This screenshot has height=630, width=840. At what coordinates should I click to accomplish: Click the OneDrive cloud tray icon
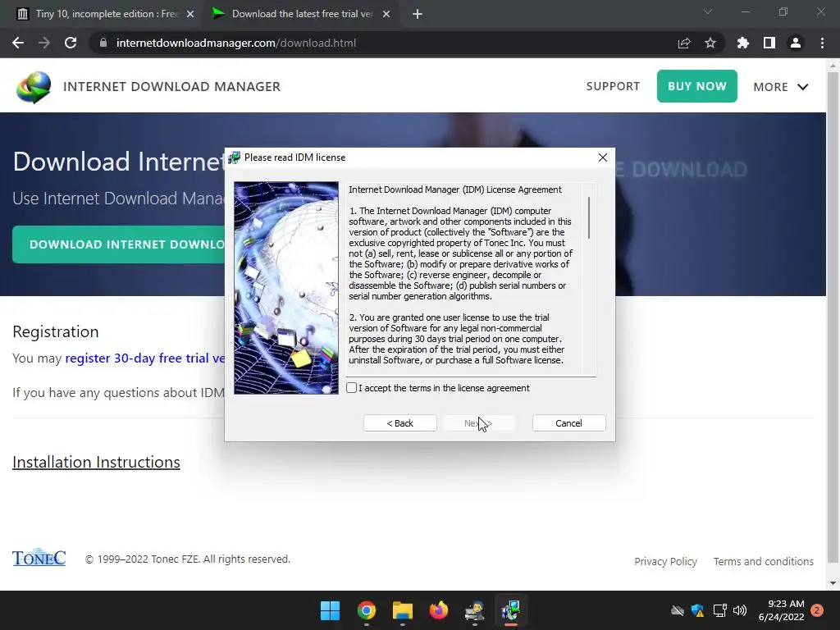678,610
